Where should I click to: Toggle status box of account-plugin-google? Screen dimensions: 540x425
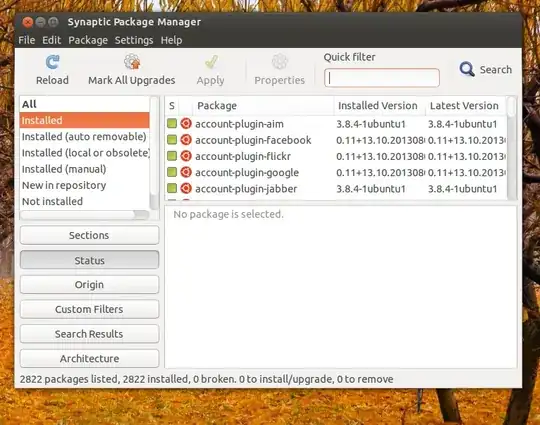[x=172, y=172]
